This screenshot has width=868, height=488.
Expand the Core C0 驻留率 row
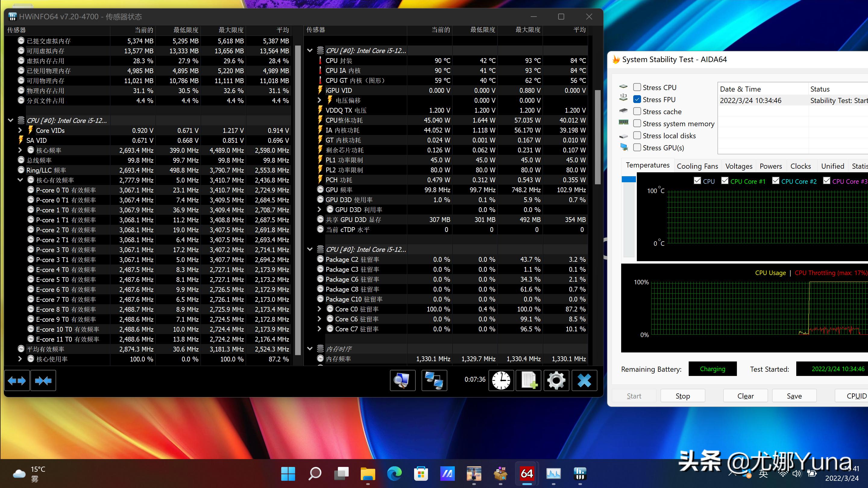point(319,309)
